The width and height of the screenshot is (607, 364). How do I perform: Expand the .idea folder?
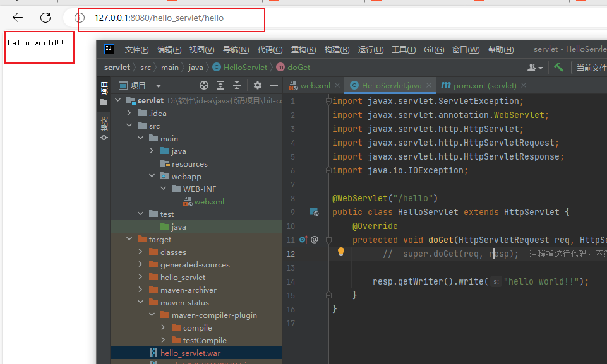(x=129, y=113)
